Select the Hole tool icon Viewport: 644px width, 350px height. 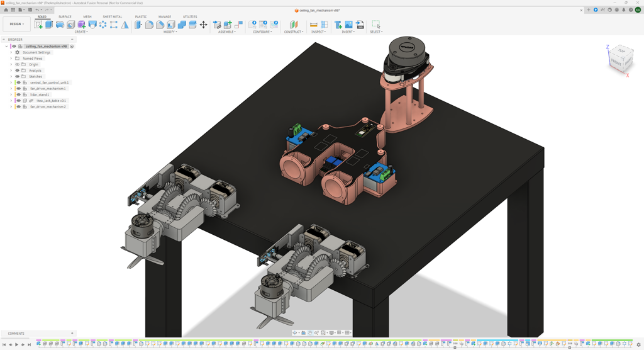coord(70,25)
